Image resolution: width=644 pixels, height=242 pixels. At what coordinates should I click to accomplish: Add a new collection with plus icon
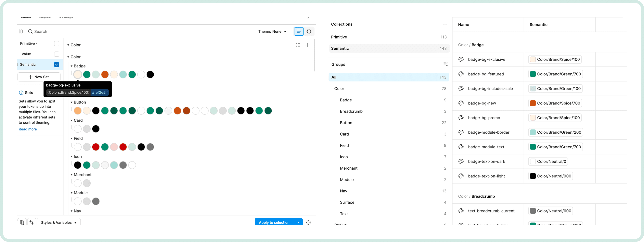(x=445, y=24)
